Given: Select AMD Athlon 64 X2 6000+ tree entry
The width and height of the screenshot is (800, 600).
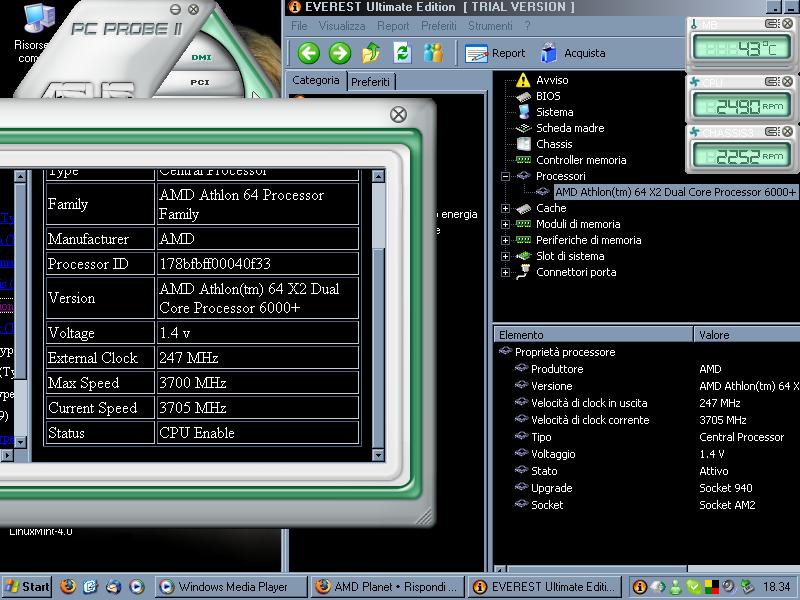Looking at the screenshot, I should tap(675, 192).
